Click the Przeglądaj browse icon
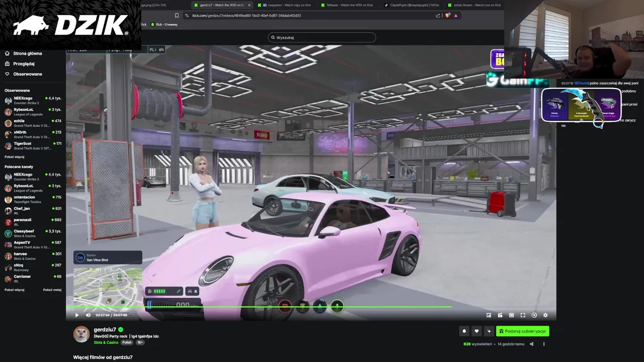Screen dimensions: 644x362 pos(7,64)
